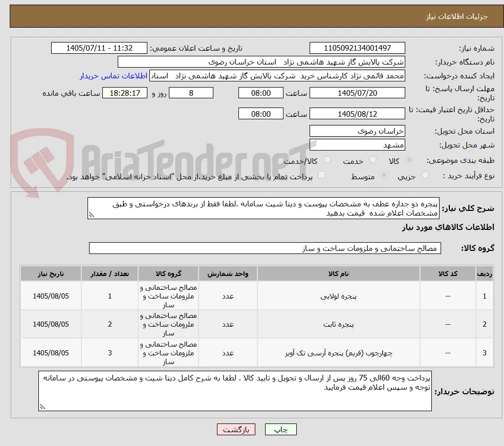504x446 pixels.
Task: Click response deadline time 08:00 field
Action: coord(260,93)
